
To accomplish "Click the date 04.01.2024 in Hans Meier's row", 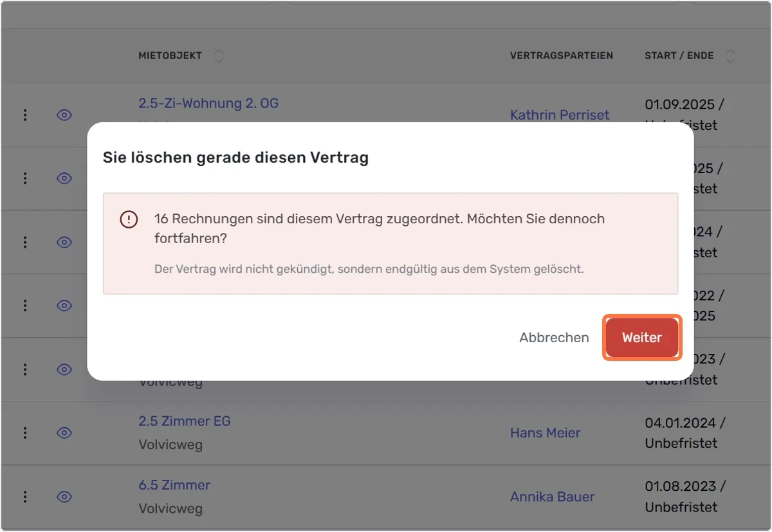I will pos(679,423).
